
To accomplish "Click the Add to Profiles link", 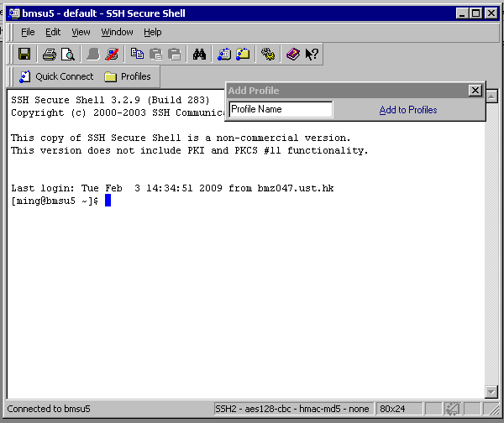I will (x=408, y=110).
